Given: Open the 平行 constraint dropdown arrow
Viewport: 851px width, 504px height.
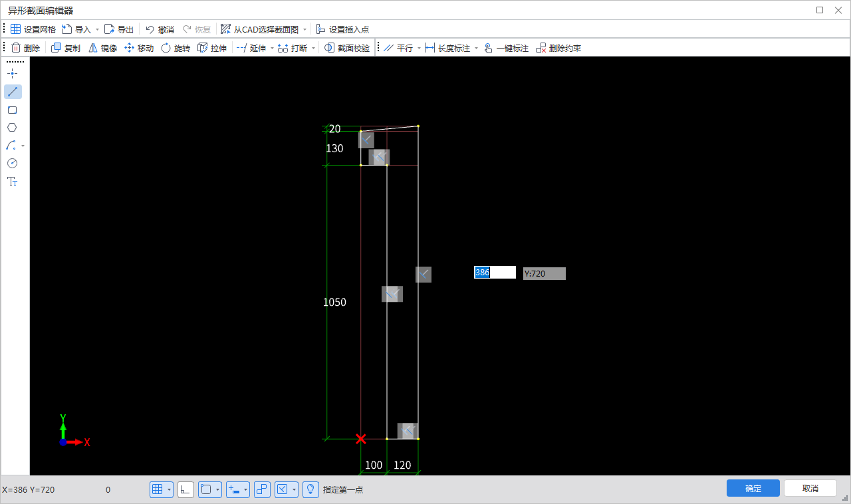Looking at the screenshot, I should tap(419, 48).
